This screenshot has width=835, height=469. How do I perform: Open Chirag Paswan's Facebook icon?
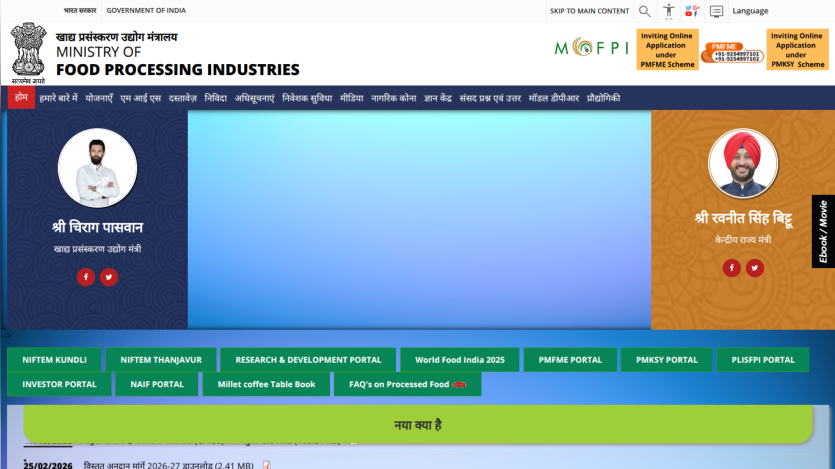pyautogui.click(x=86, y=277)
